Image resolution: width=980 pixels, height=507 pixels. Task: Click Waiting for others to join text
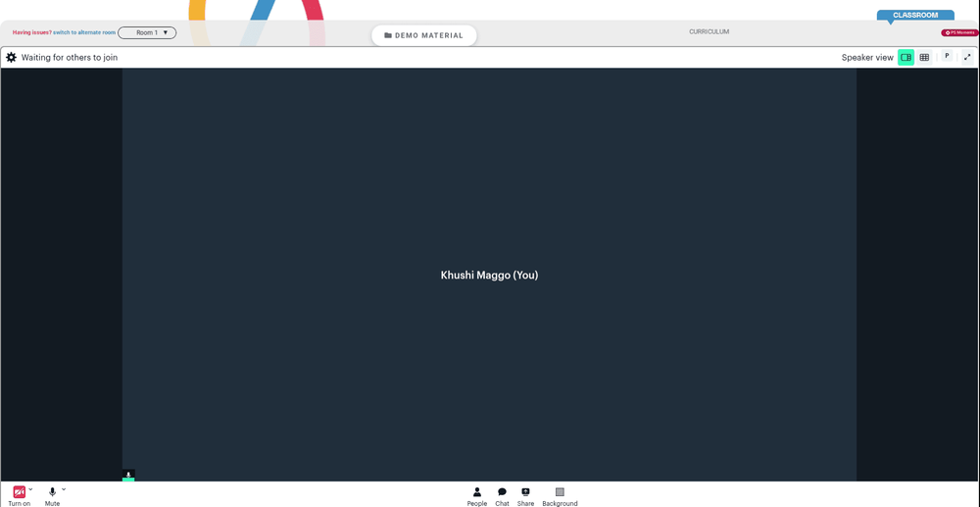pyautogui.click(x=70, y=58)
